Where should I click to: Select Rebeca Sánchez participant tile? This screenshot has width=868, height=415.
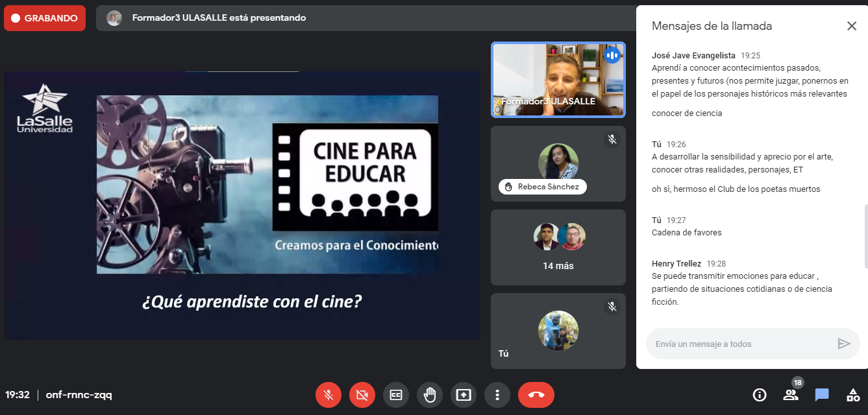tap(558, 163)
